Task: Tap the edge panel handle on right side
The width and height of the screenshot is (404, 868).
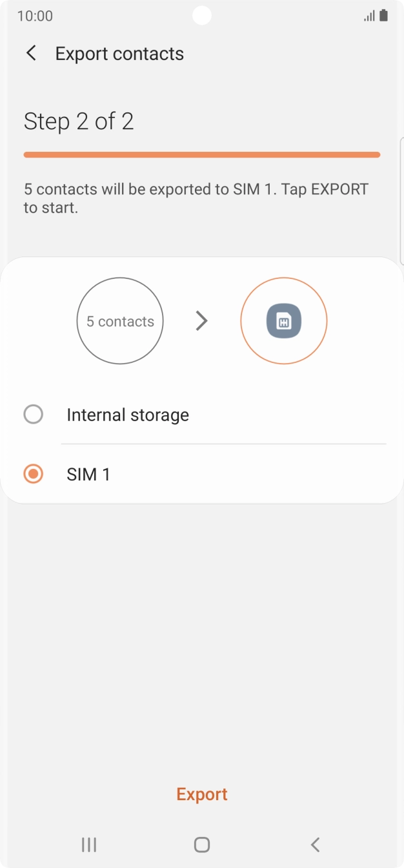Action: pyautogui.click(x=401, y=200)
